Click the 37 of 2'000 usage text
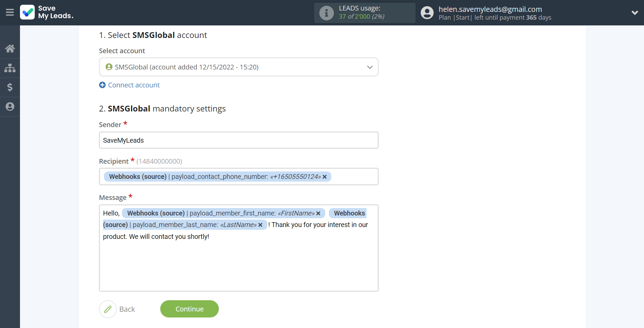The image size is (644, 328). tap(361, 17)
